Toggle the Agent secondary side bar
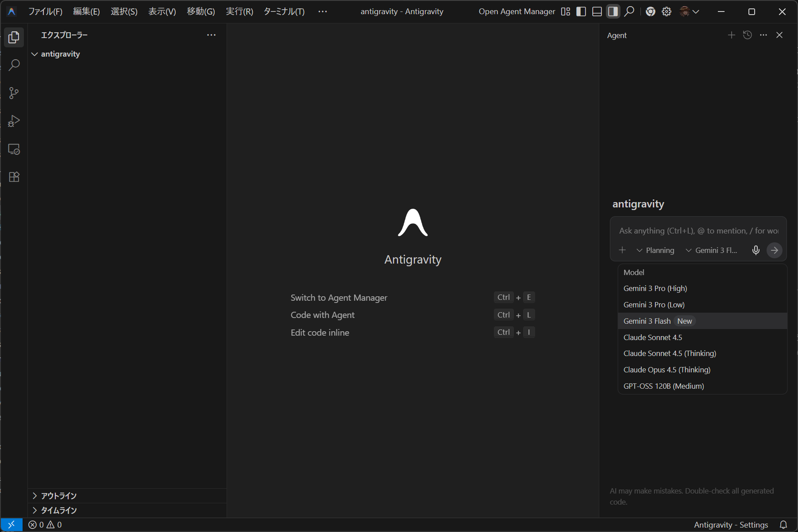This screenshot has width=798, height=532. click(613, 11)
